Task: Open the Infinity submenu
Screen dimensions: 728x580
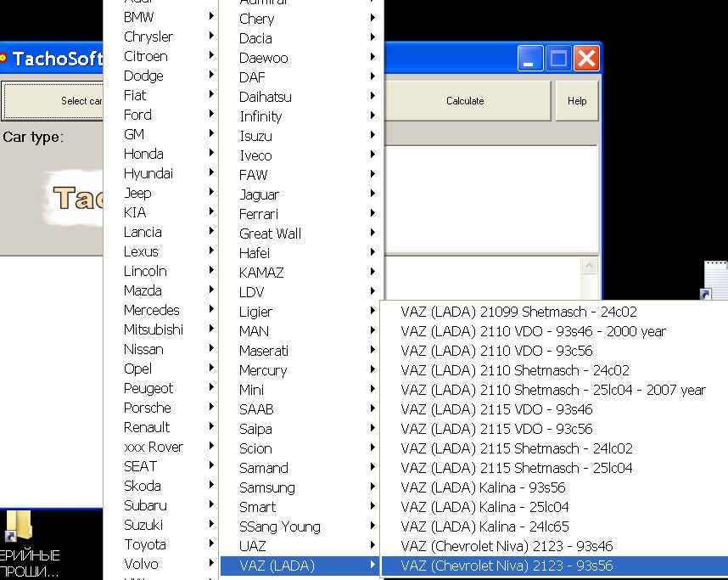Action: (x=300, y=116)
